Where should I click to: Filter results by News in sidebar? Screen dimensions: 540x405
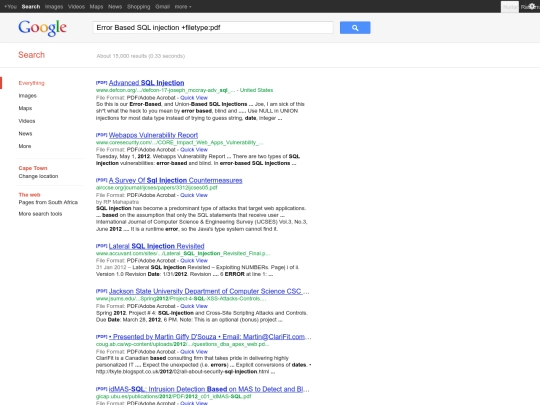click(25, 134)
